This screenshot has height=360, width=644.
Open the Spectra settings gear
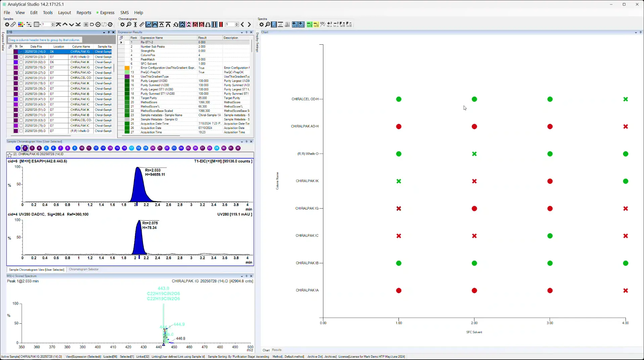click(x=262, y=24)
